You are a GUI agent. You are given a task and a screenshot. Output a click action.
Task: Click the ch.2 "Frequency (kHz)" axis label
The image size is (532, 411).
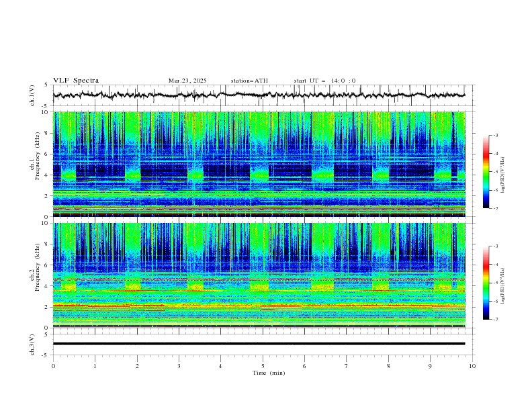click(x=38, y=267)
